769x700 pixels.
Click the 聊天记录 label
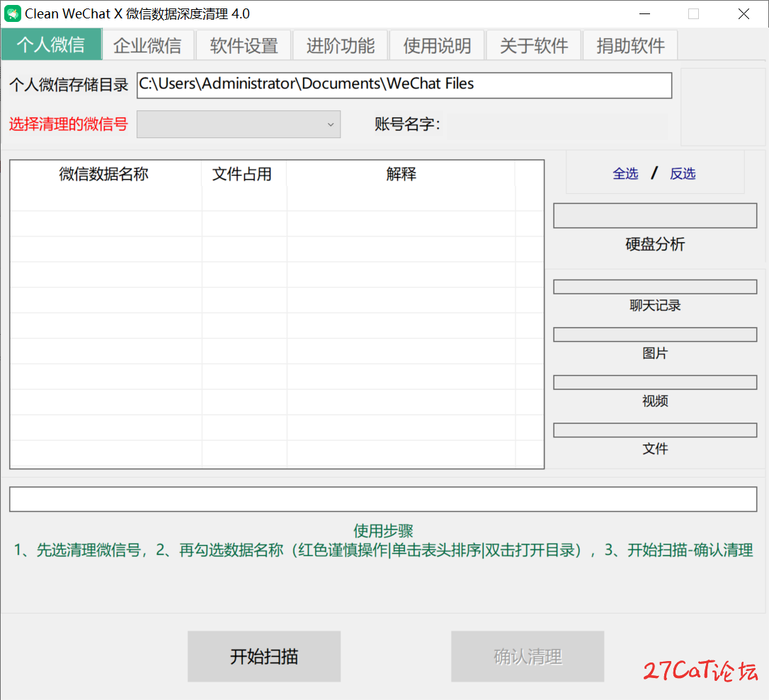pos(655,305)
